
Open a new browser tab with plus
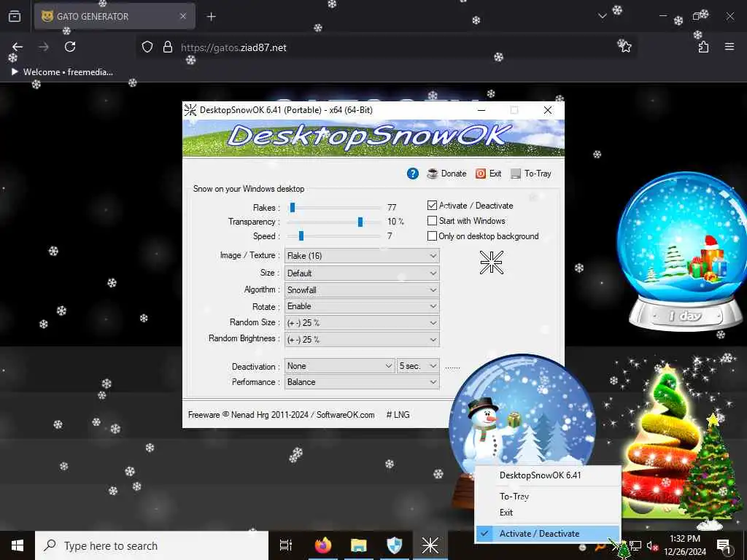tap(211, 17)
